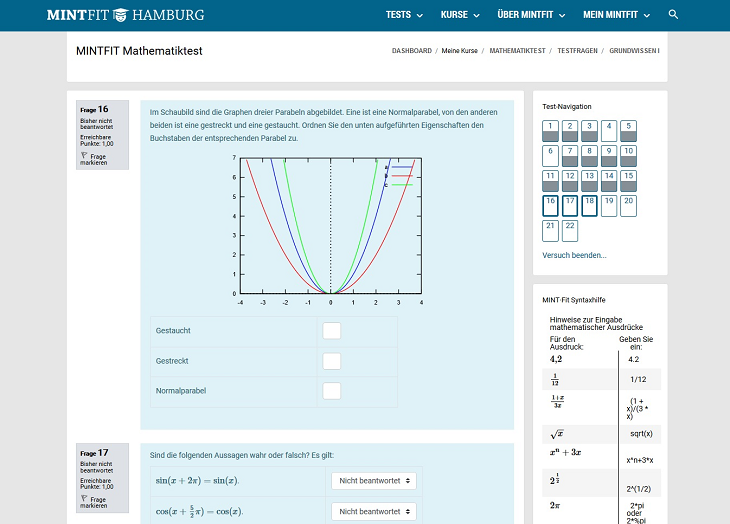Open the KURSE menu

pos(461,15)
